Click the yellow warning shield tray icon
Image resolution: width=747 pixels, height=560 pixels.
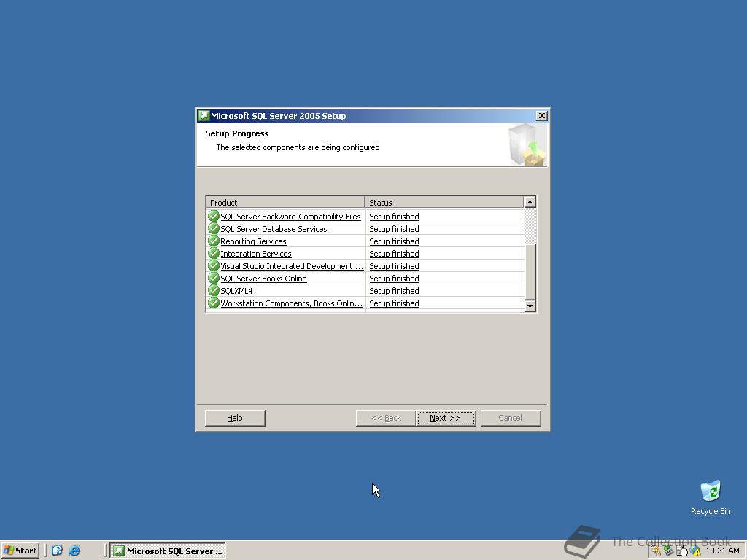tap(696, 551)
